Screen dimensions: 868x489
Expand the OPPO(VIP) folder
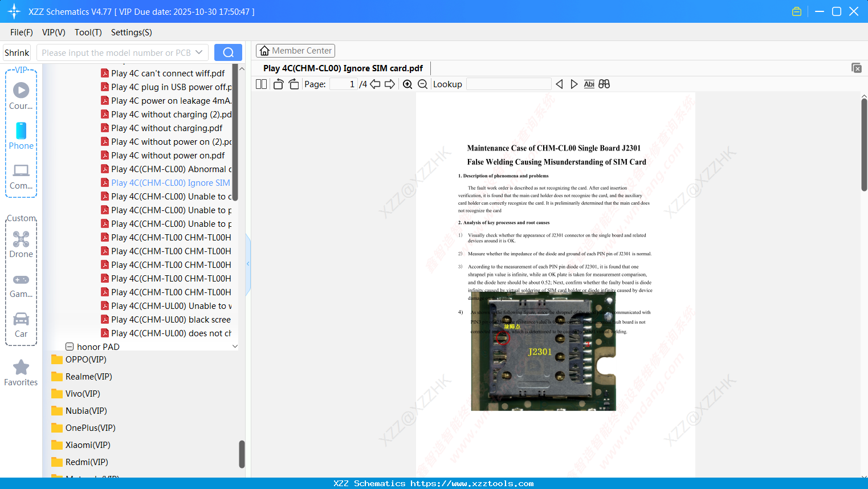pos(79,360)
